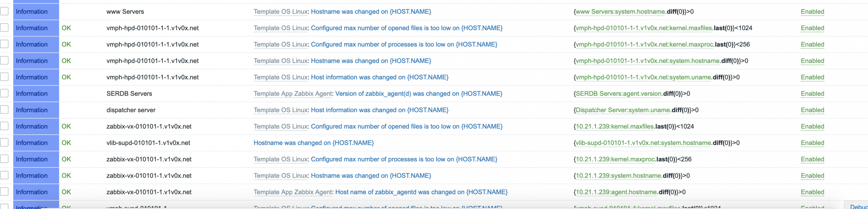This screenshot has width=868, height=209.
Task: Click Template OS Linux link in the www Servers row
Action: (280, 12)
